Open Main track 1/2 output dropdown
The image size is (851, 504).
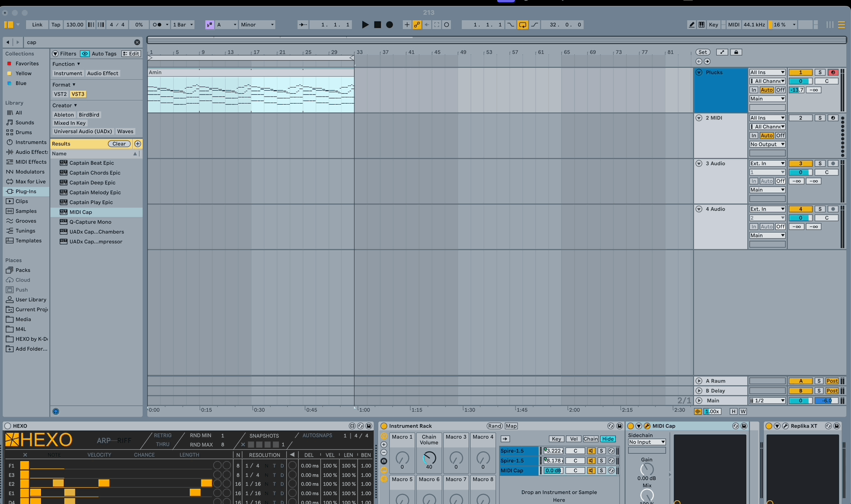767,401
